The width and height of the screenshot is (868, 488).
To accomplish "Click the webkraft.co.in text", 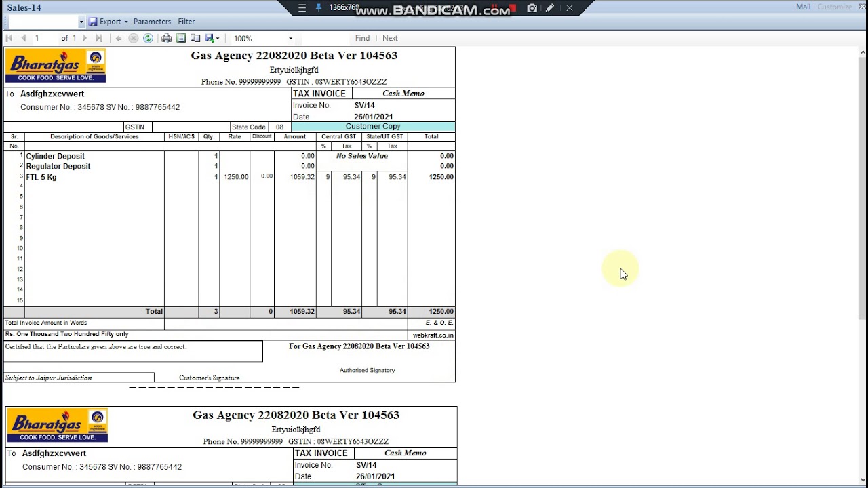I will (x=433, y=335).
